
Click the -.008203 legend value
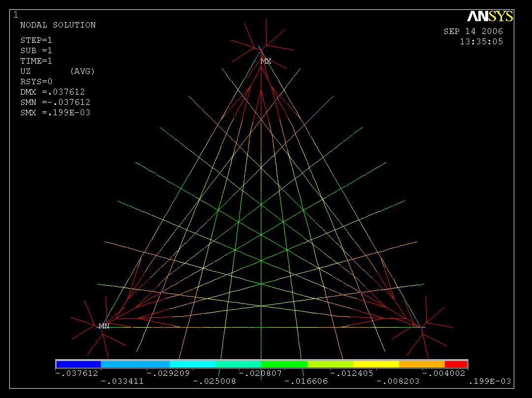(398, 381)
